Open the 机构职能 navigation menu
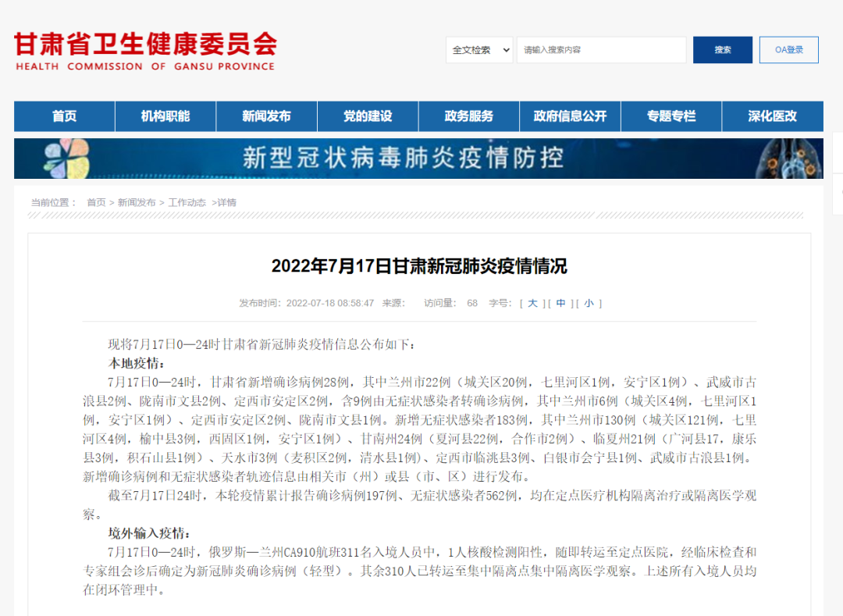Viewport: 843px width, 616px height. click(x=165, y=116)
